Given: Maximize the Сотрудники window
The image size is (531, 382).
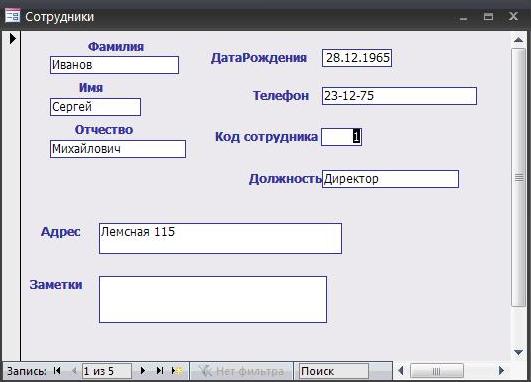Looking at the screenshot, I should pyautogui.click(x=488, y=16).
